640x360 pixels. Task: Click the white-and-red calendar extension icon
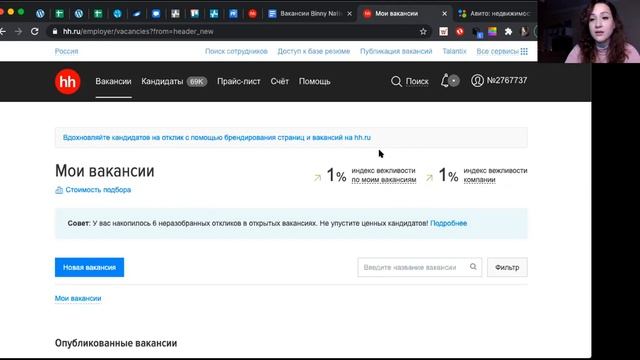(444, 31)
